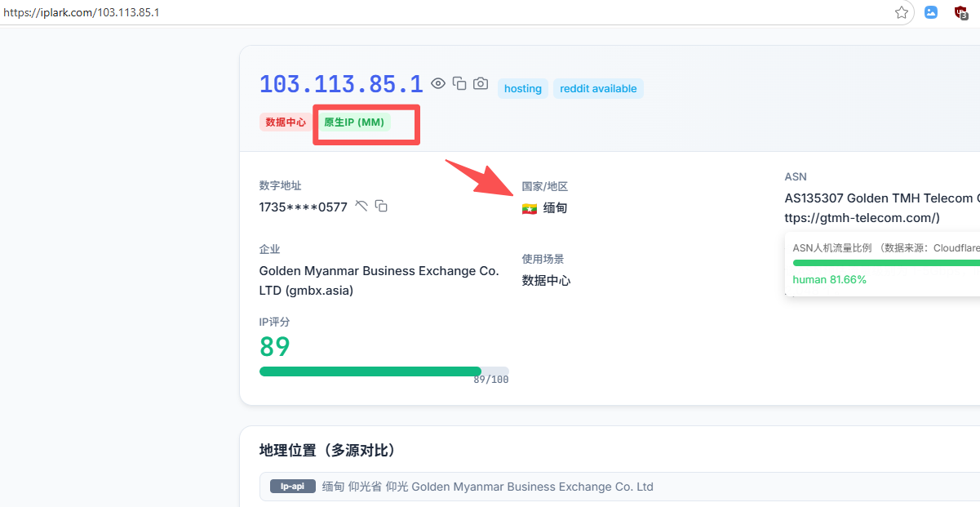The image size is (980, 507).
Task: Click the Ip-api source label
Action: click(292, 487)
